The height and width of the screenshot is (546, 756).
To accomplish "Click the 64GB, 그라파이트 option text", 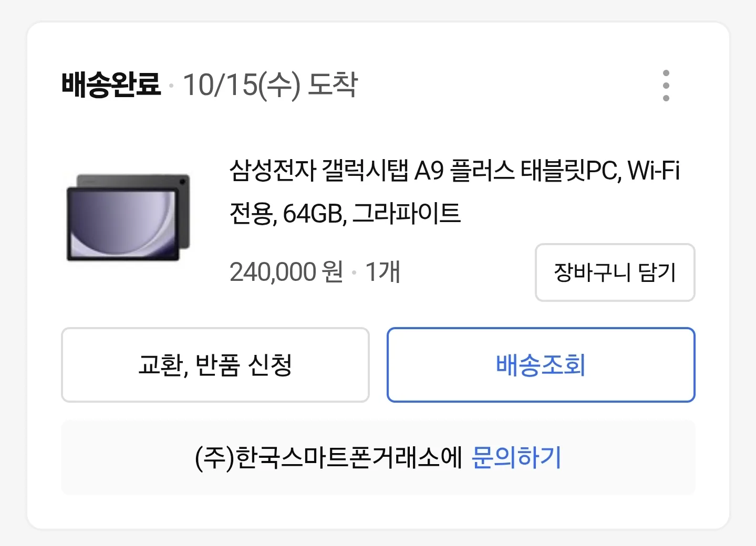I will pos(371,213).
